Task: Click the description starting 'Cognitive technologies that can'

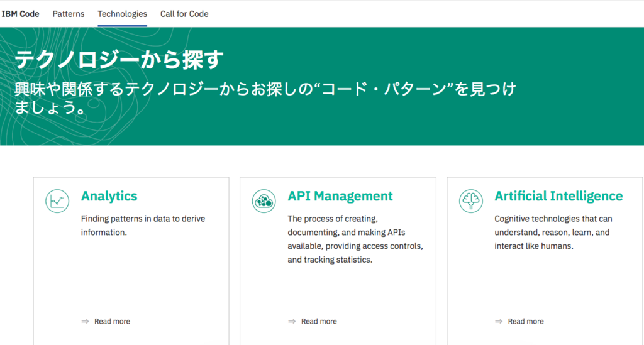Action: 553,232
